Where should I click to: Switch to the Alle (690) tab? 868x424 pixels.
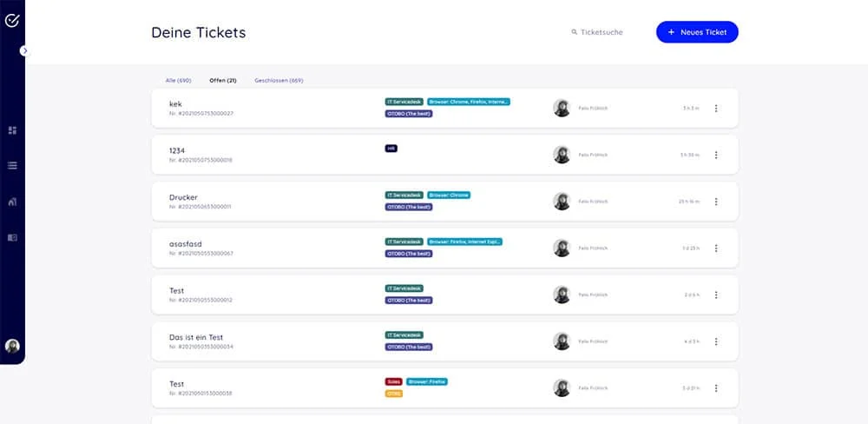coord(178,80)
